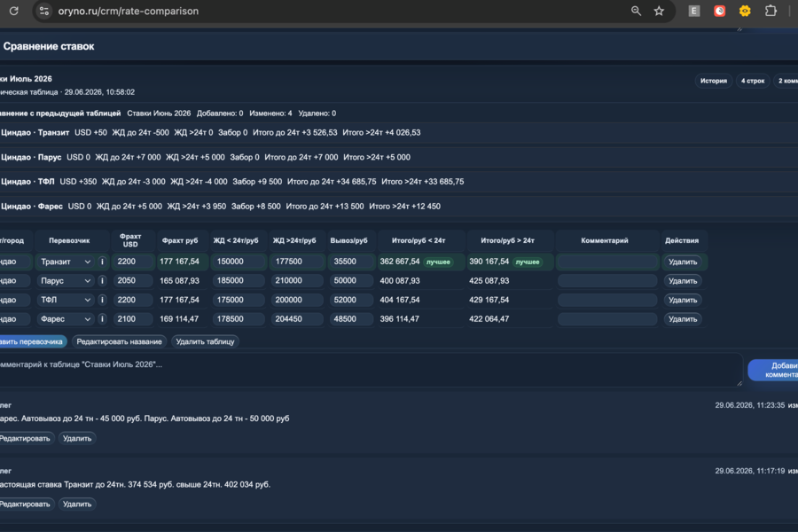Show info for Фарес carrier row

pyautogui.click(x=102, y=318)
